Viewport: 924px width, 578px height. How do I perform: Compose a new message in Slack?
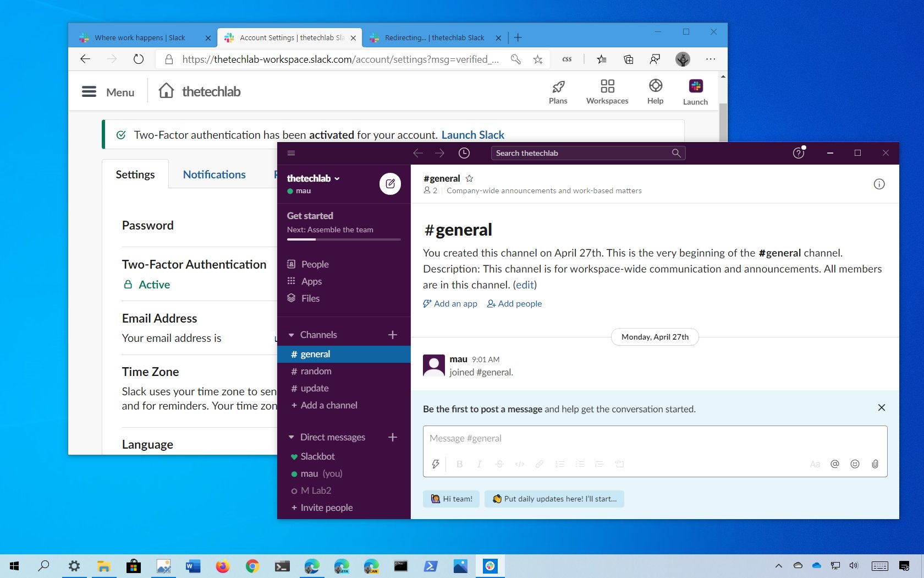[390, 184]
